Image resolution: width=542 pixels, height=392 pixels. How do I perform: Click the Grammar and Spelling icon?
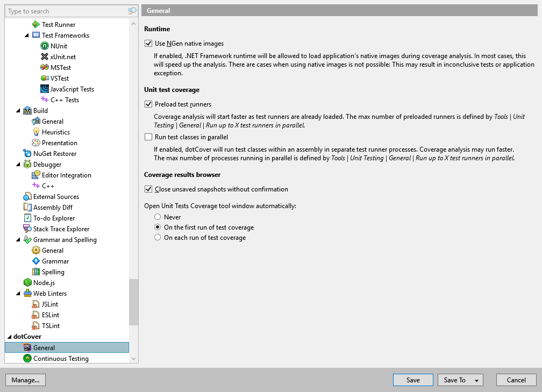click(27, 240)
